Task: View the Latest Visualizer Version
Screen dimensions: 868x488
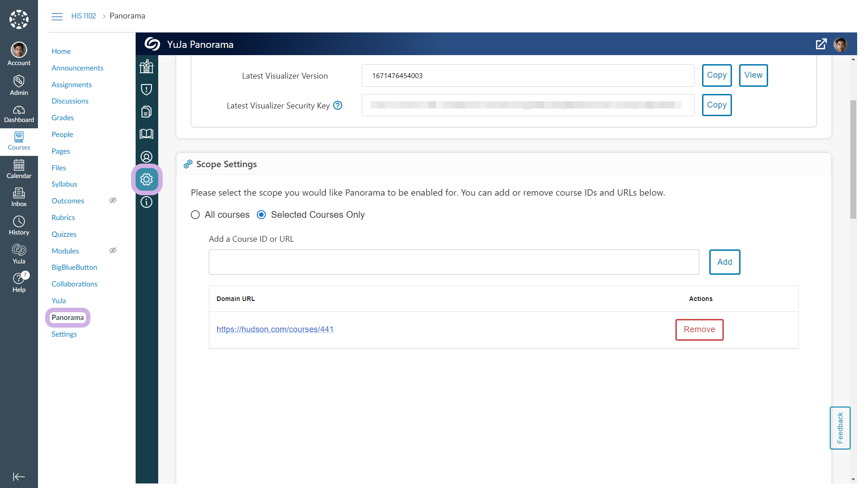Action: [753, 75]
